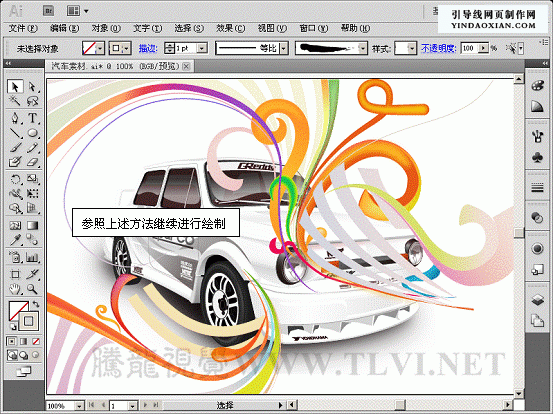Reset to default fill and stroke
This screenshot has height=414, width=553.
pos(12,326)
